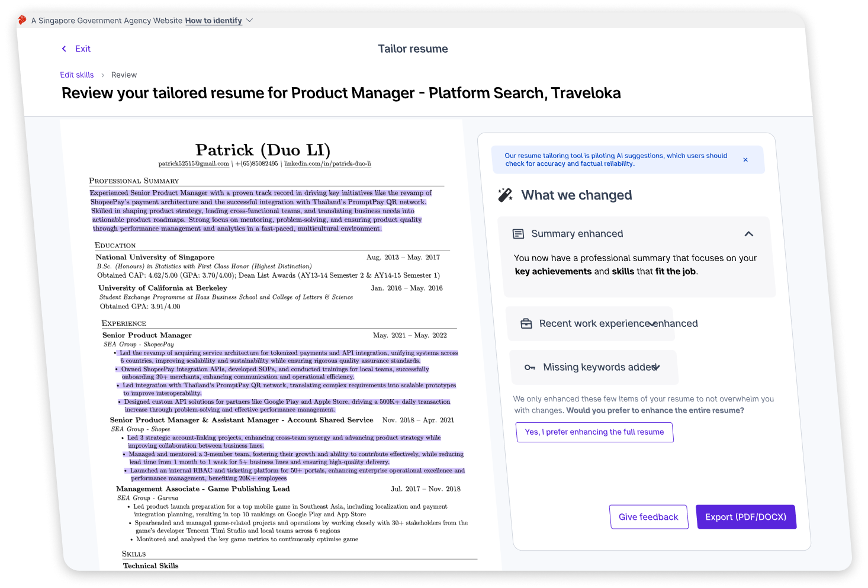Click 'SEA Group - Garena' company line

click(147, 498)
